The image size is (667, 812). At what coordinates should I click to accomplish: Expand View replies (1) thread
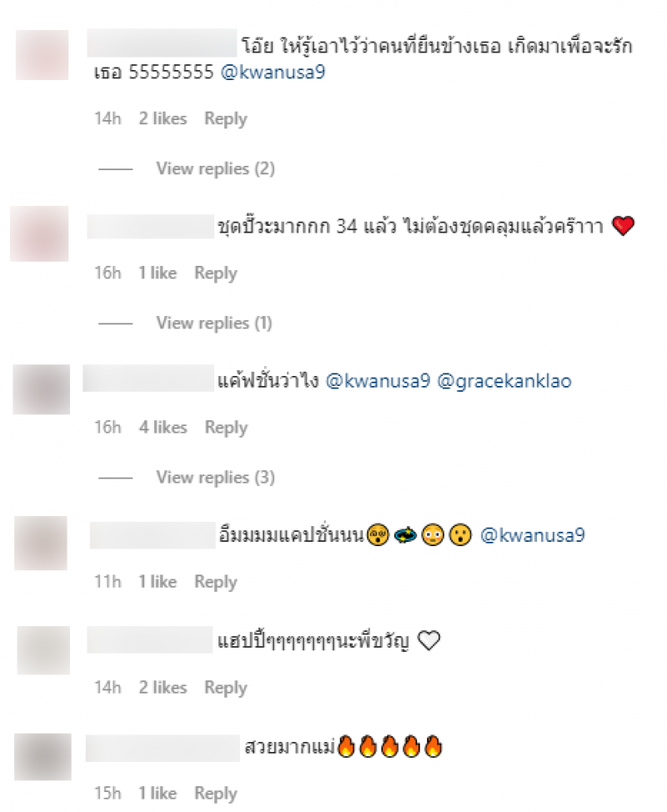[x=214, y=323]
